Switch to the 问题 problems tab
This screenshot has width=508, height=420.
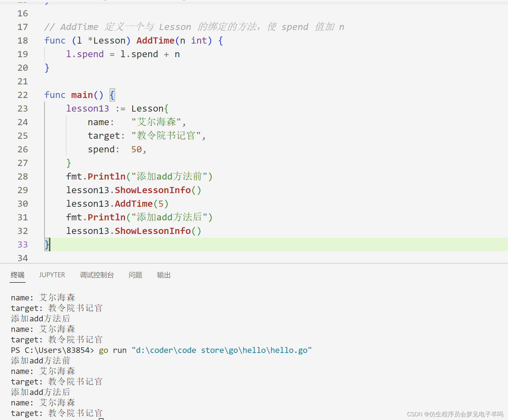[135, 275]
